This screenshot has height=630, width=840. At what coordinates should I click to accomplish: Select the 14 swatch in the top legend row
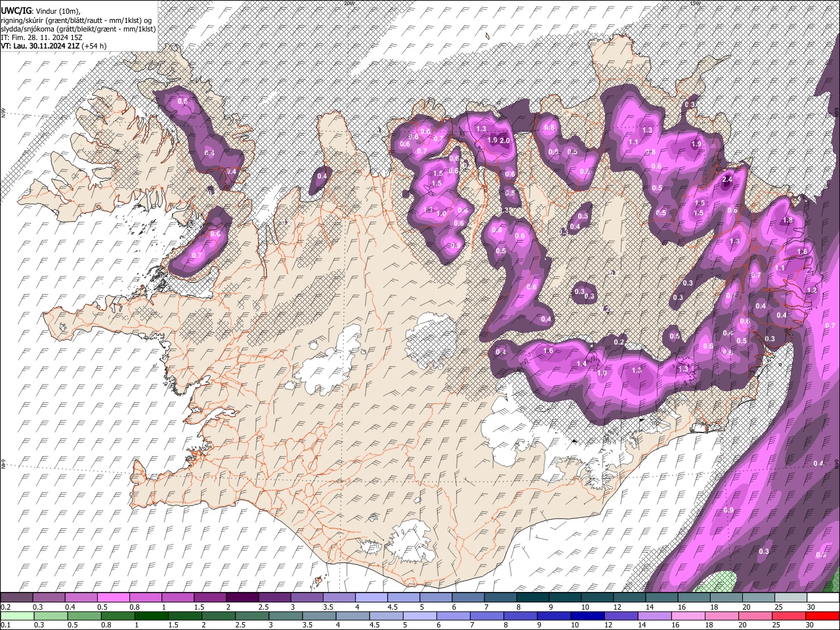(661, 598)
